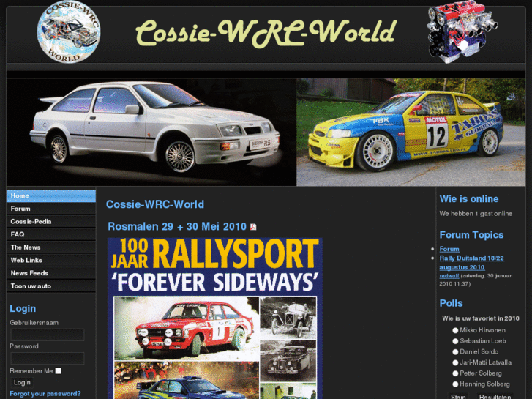Select Henning Solberg poll option

pyautogui.click(x=455, y=384)
